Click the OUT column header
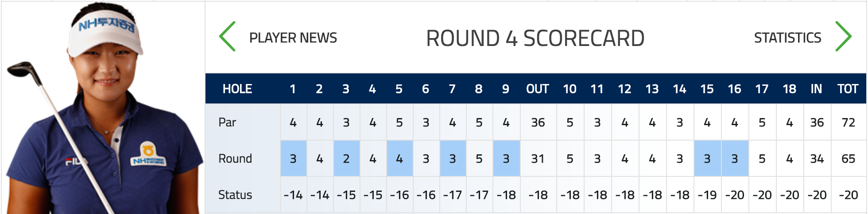This screenshot has height=214, width=868. [x=538, y=89]
